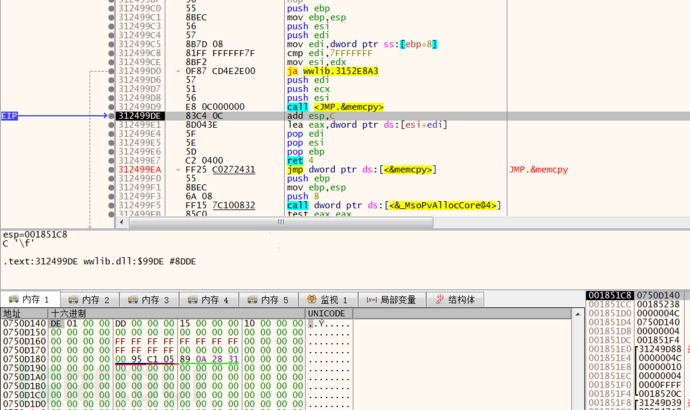Toggle breakpoint bullet at address 312499C0

(x=109, y=7)
